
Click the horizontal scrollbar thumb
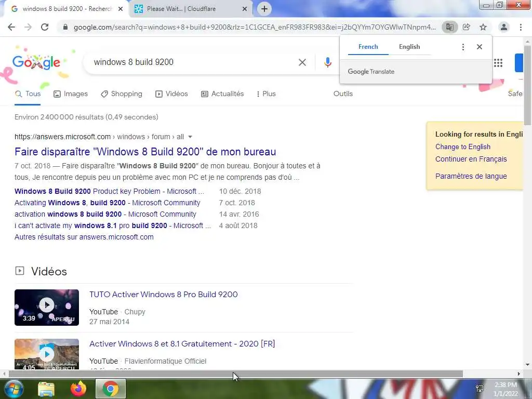235,374
